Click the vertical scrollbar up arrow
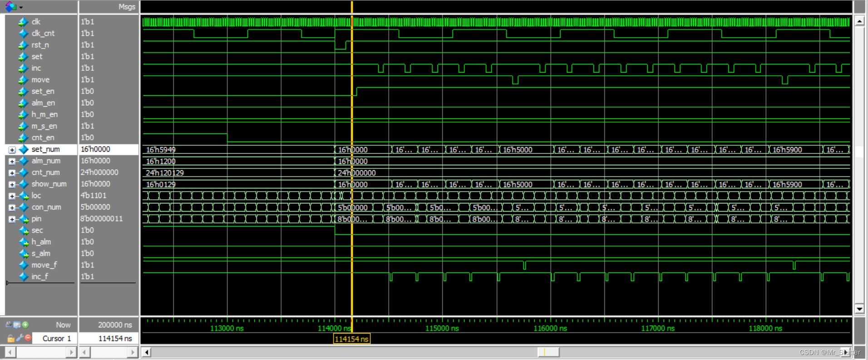The width and height of the screenshot is (868, 360). tap(859, 21)
